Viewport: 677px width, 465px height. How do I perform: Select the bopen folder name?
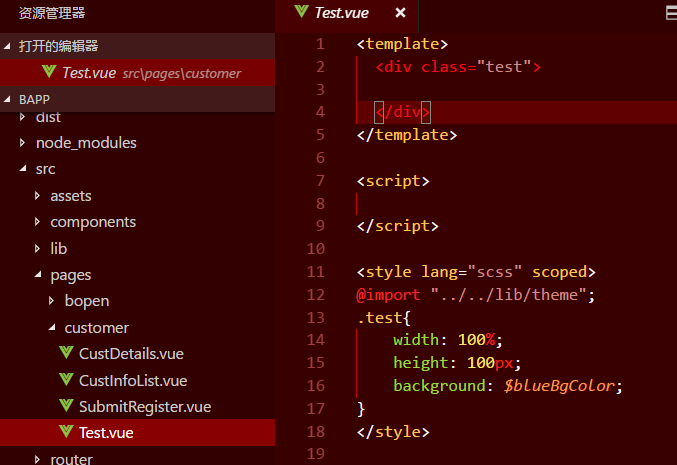[87, 301]
